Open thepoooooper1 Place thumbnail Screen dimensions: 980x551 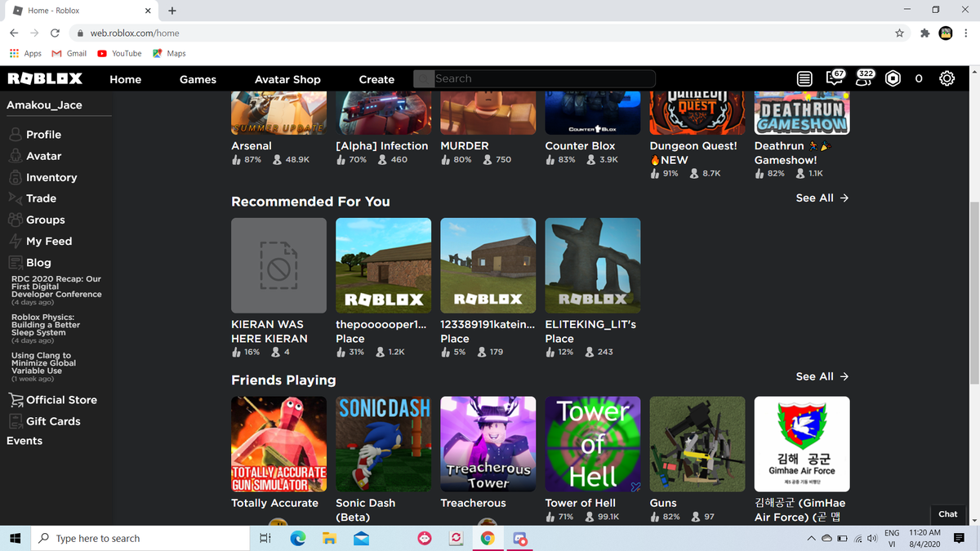pyautogui.click(x=383, y=265)
